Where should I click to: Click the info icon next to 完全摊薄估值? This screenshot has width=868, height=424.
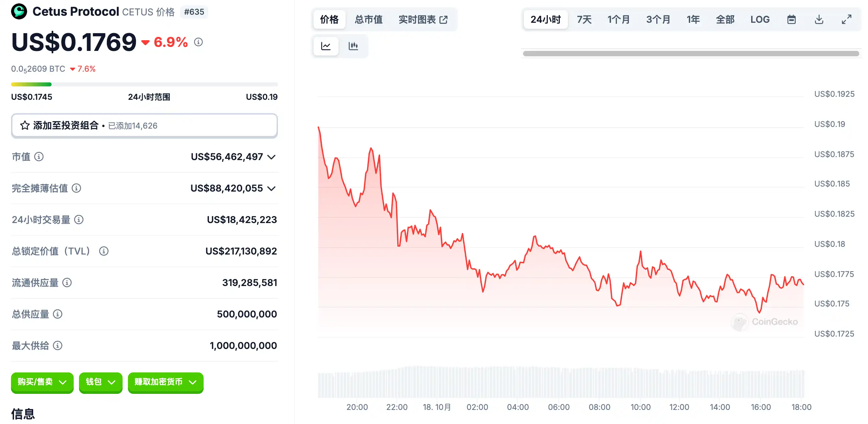point(76,188)
